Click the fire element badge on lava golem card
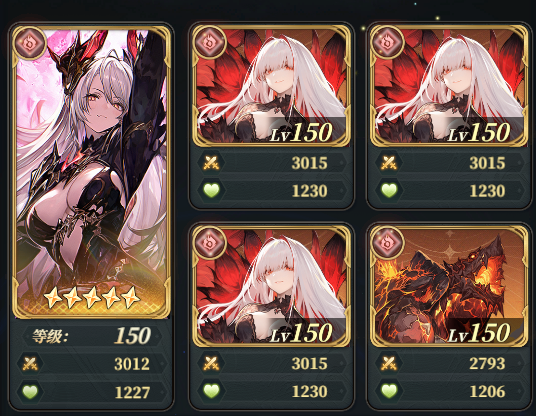The image size is (536, 416). point(388,243)
